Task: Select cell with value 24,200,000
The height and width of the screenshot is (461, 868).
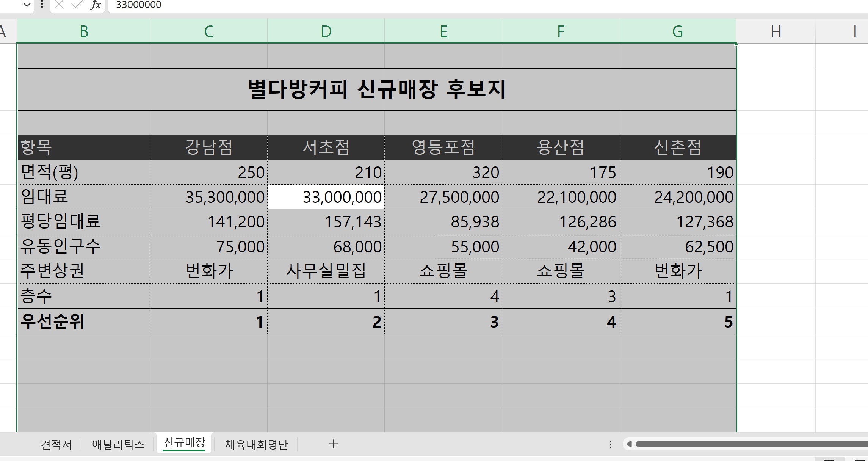Action: pos(678,197)
